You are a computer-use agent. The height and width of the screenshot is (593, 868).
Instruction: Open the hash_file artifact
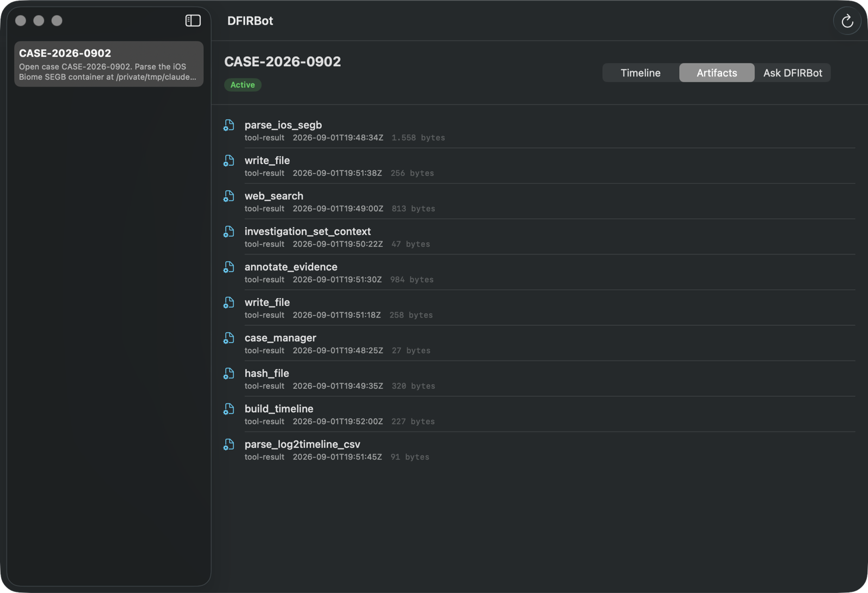(539, 379)
